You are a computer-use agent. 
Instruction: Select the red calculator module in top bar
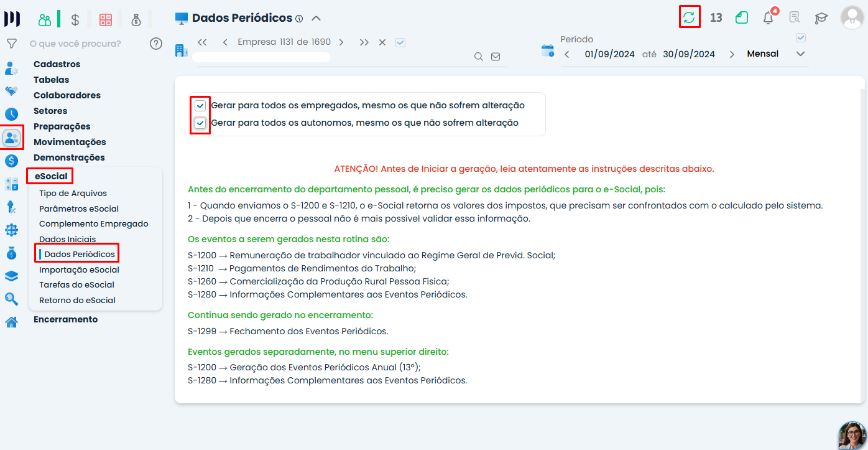click(x=106, y=19)
